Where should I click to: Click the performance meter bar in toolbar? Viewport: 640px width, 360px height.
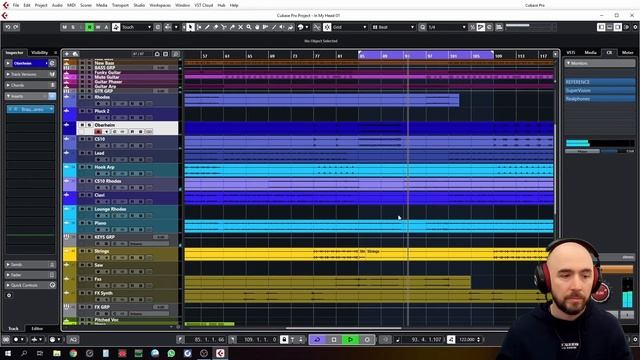[x=530, y=27]
